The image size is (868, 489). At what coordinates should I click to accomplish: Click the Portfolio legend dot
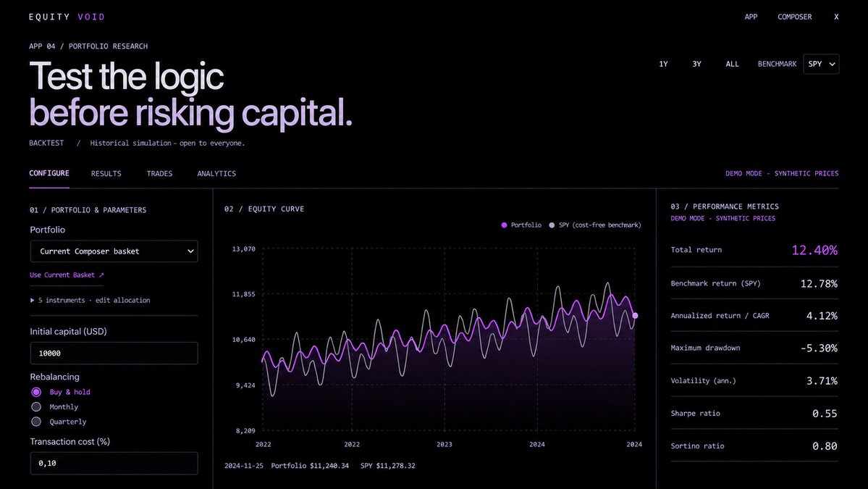504,225
